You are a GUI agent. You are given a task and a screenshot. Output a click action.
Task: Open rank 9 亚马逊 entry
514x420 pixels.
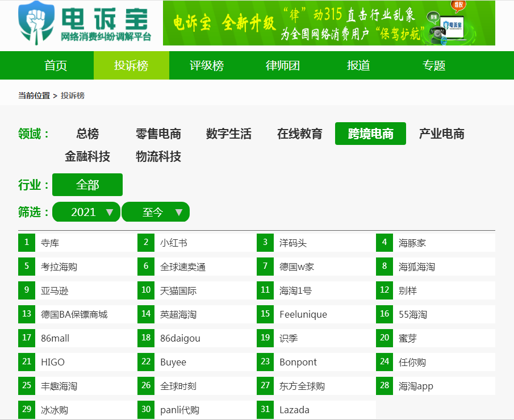coord(78,290)
